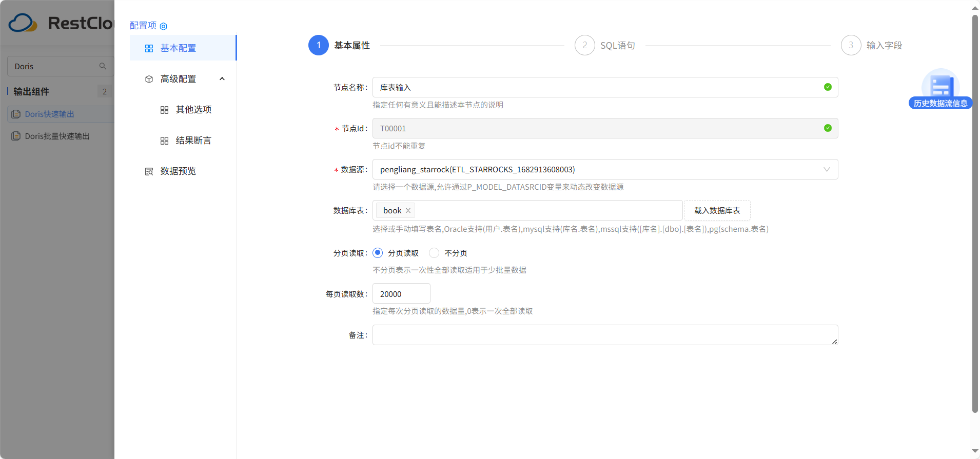The width and height of the screenshot is (980, 459).
Task: Go to step 1 基本属性
Action: (x=339, y=45)
